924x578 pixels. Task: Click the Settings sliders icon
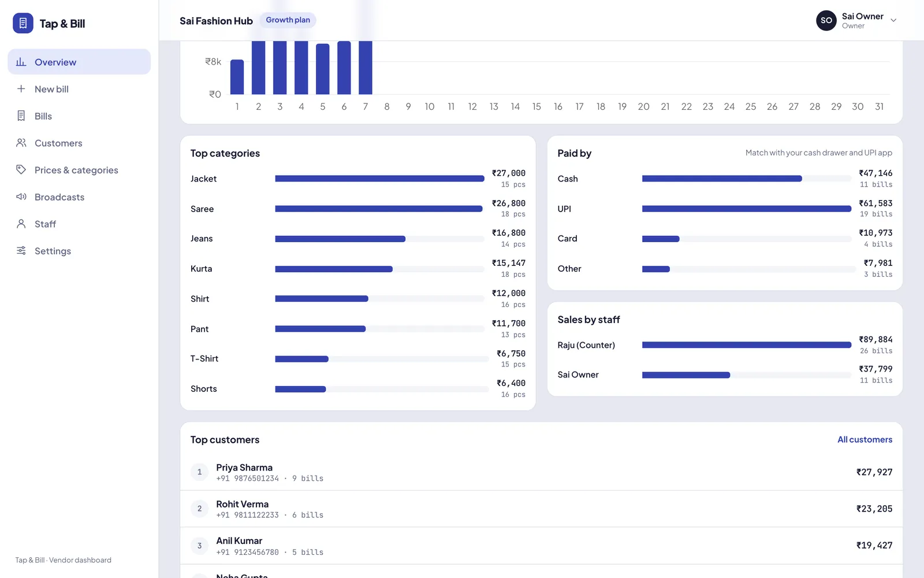(21, 250)
